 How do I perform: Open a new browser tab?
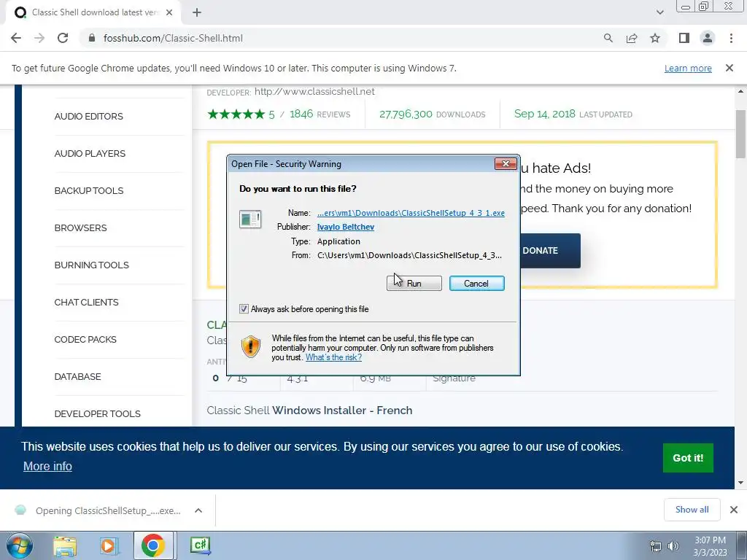[197, 12]
